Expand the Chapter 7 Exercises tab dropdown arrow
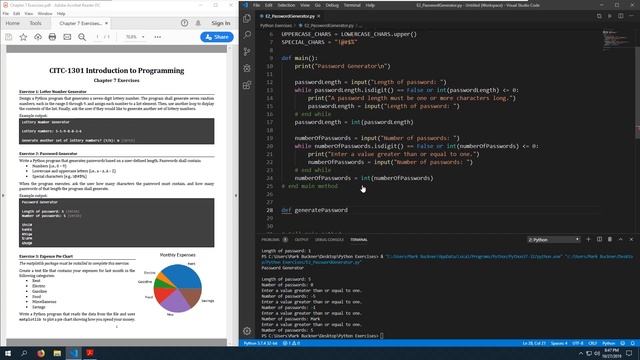640x360 pixels. point(107,23)
